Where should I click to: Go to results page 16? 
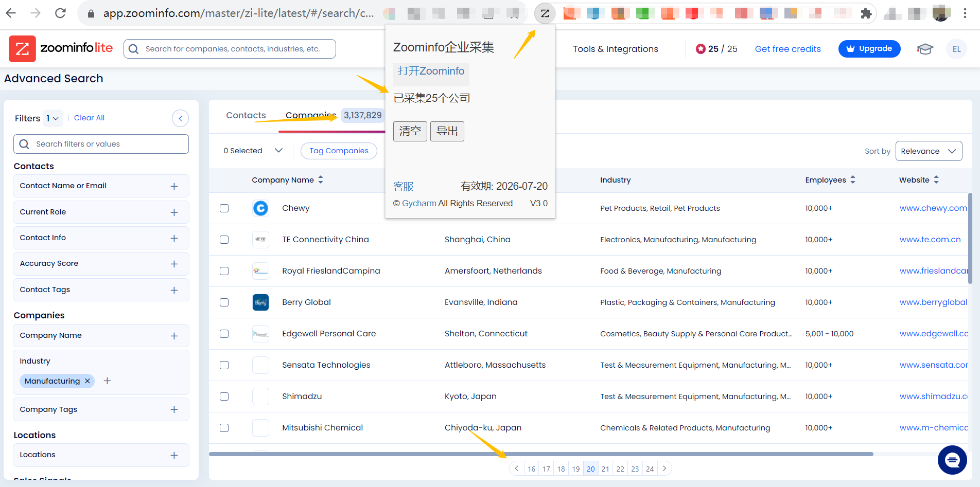coord(532,469)
